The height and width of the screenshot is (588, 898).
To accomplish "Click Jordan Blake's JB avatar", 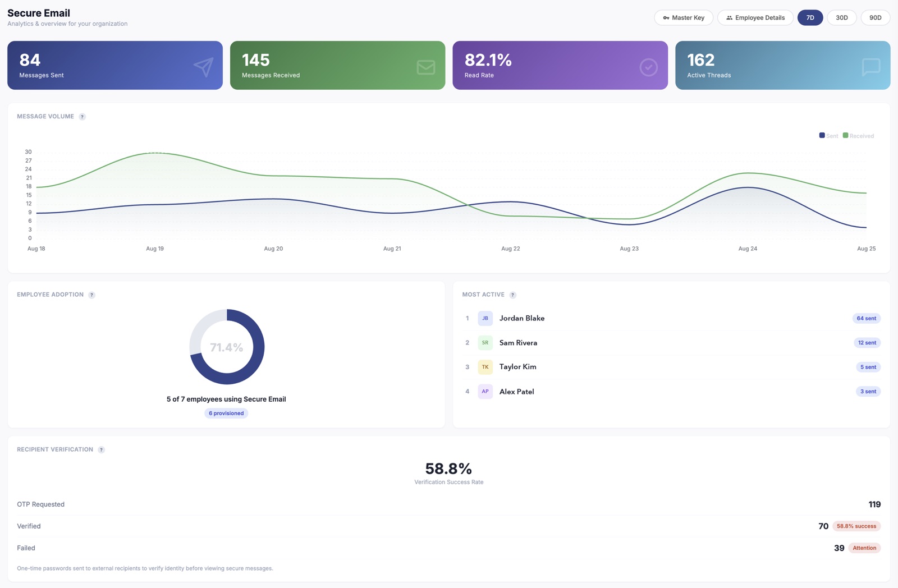I will (485, 318).
